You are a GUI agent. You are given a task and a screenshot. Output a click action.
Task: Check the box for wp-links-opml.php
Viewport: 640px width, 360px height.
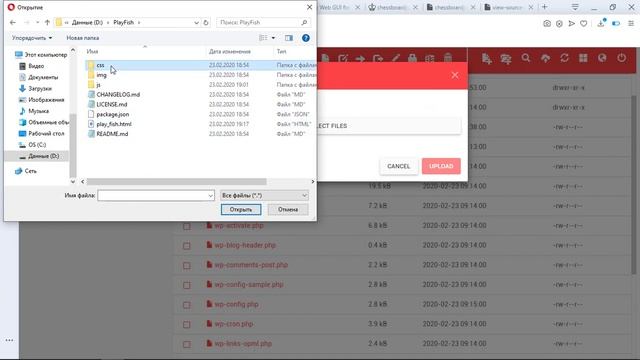[187, 344]
